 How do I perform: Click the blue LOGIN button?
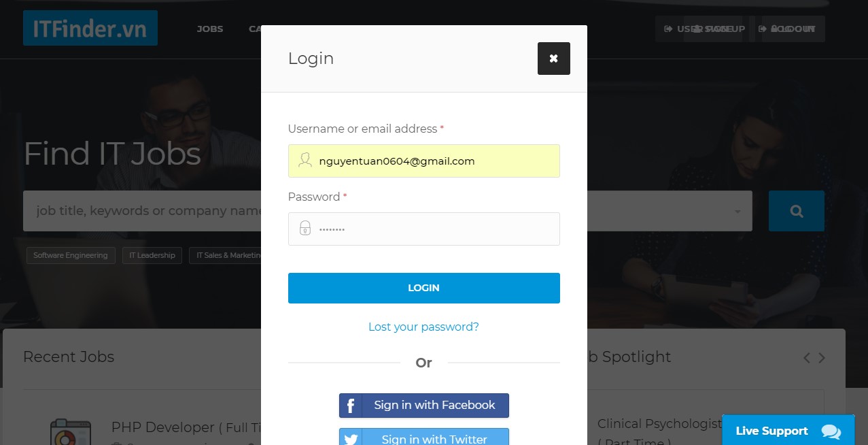[x=424, y=288]
